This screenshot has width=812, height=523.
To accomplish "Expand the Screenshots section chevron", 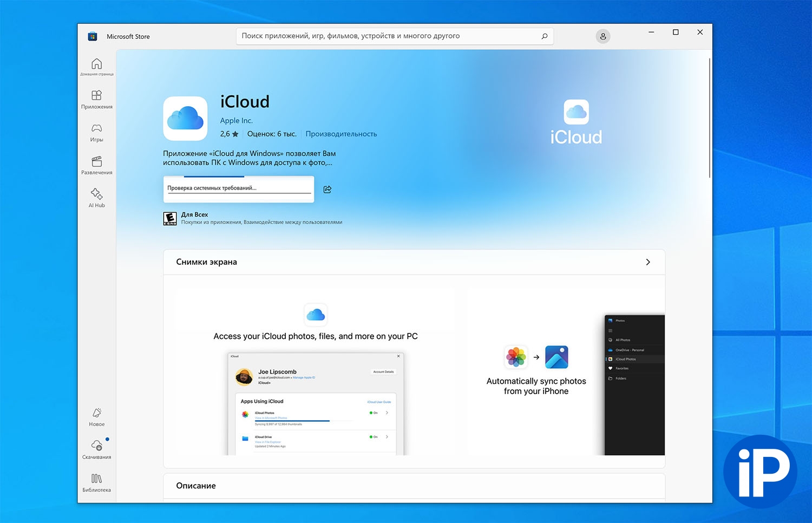I will point(647,262).
